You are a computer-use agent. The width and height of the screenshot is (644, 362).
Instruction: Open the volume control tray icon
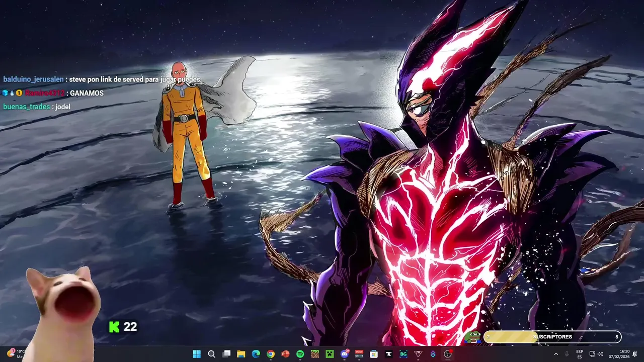coord(600,354)
